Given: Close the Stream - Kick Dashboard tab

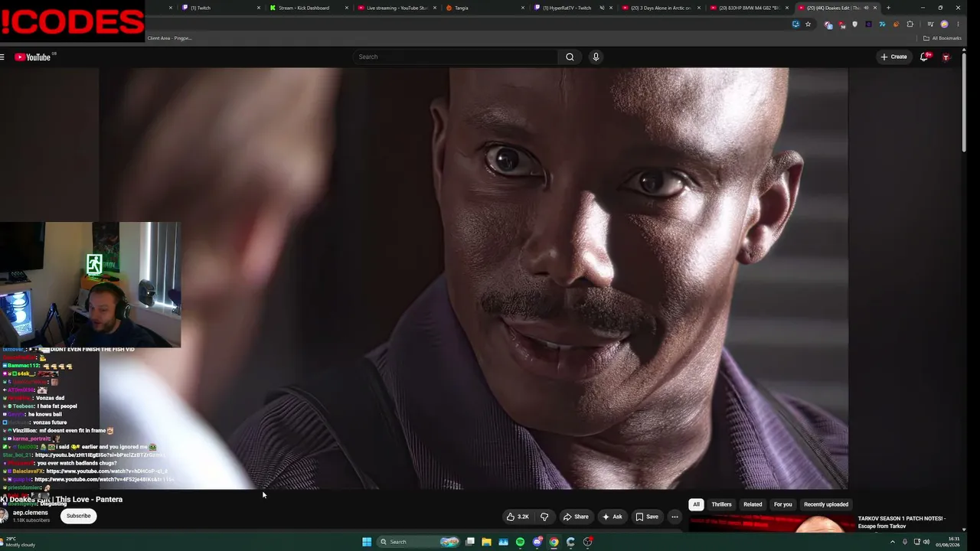Looking at the screenshot, I should pos(346,8).
